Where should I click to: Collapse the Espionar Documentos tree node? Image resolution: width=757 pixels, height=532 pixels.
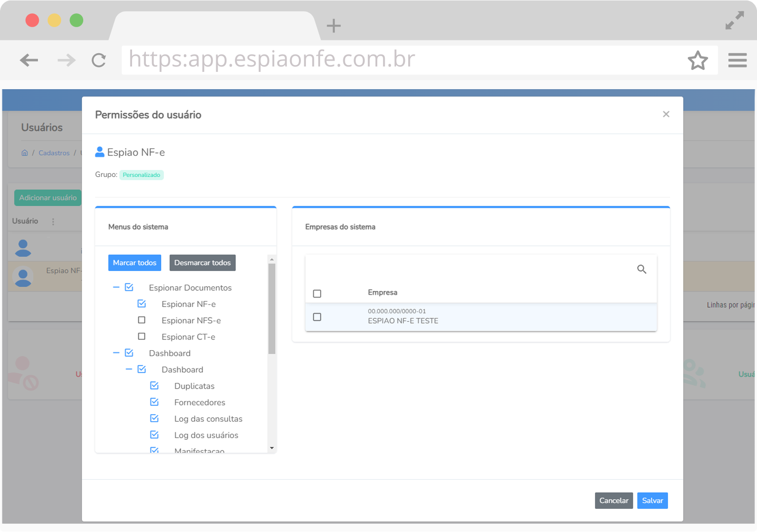point(116,287)
